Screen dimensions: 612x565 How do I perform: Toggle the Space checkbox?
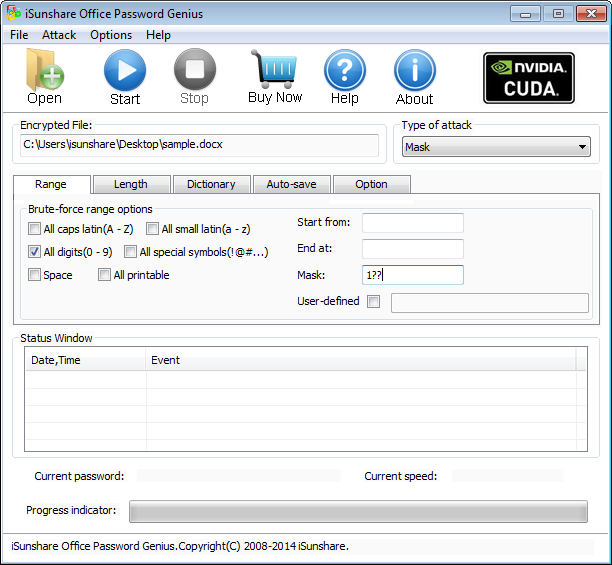[x=34, y=275]
